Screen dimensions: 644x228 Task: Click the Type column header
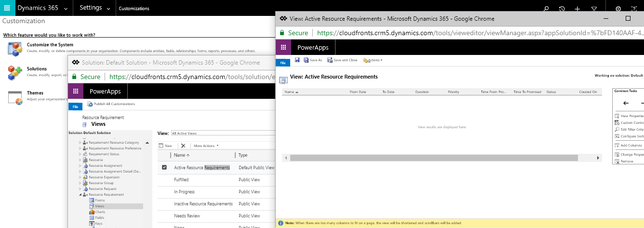click(x=243, y=155)
